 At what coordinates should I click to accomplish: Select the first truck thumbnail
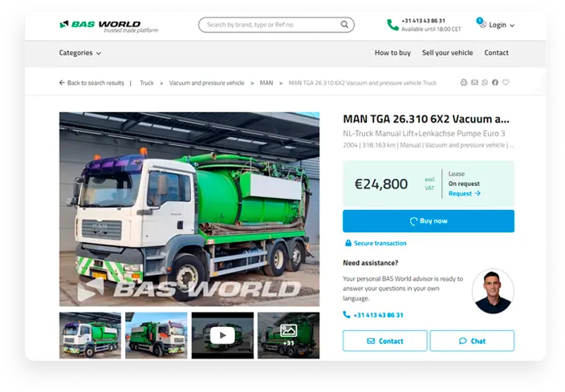pos(90,335)
